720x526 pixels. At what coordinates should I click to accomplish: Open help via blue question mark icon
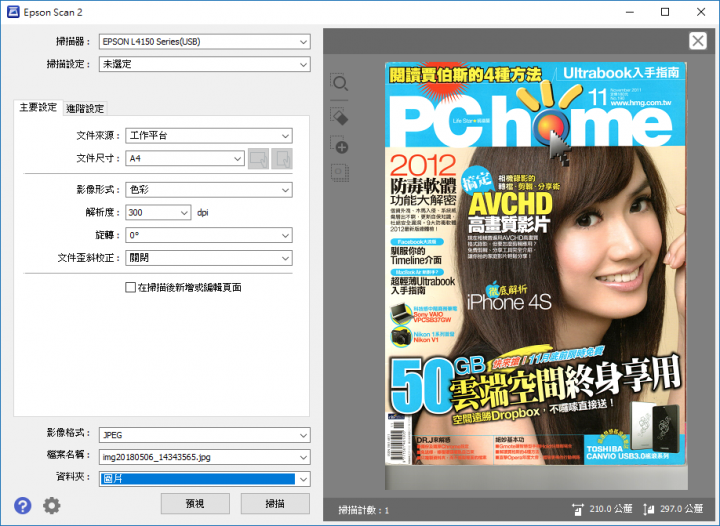(x=22, y=506)
